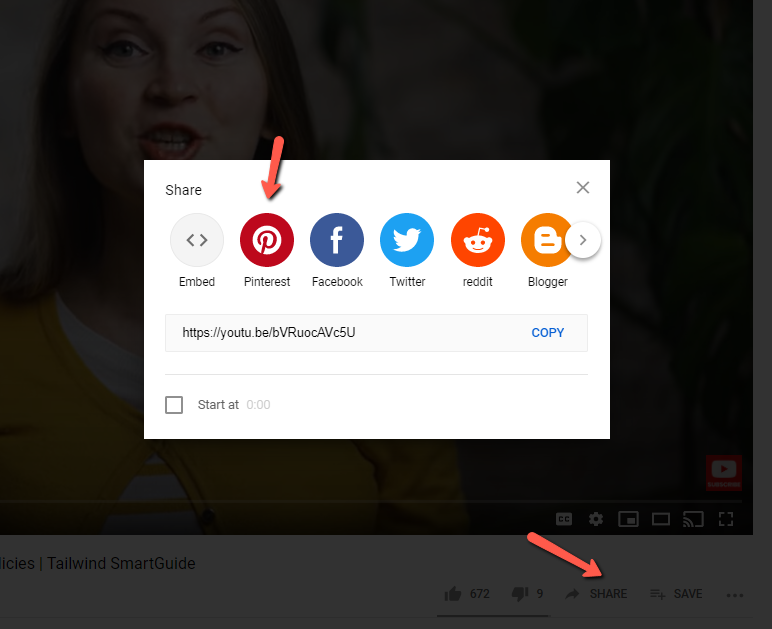The width and height of the screenshot is (772, 629).
Task: Share the video to Pinterest
Action: 267,240
